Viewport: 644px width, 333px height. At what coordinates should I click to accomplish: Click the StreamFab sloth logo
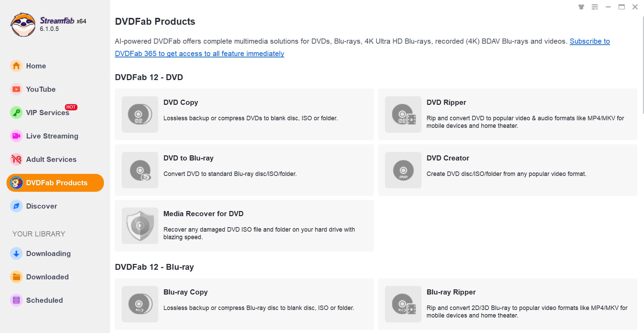pyautogui.click(x=23, y=25)
